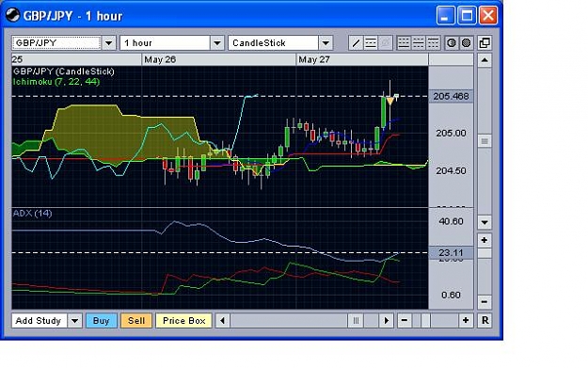Viewport: 588px width, 368px height.
Task: Click line-style icon with solid middle line
Action: [x=419, y=43]
